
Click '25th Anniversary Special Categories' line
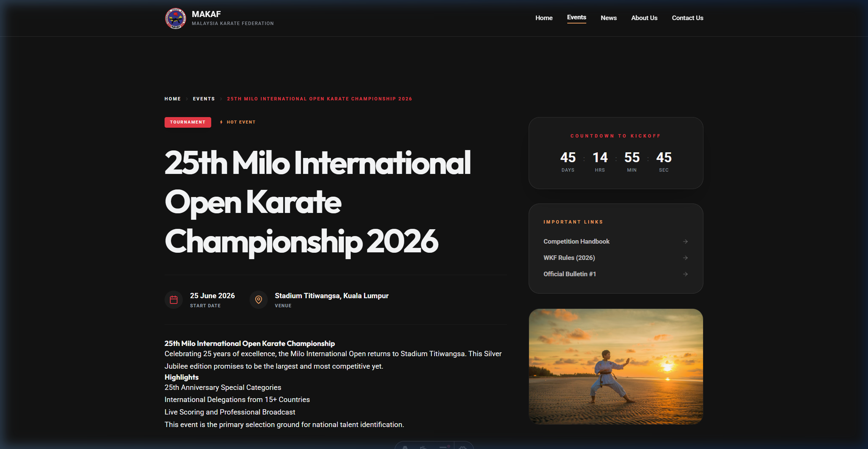(223, 387)
